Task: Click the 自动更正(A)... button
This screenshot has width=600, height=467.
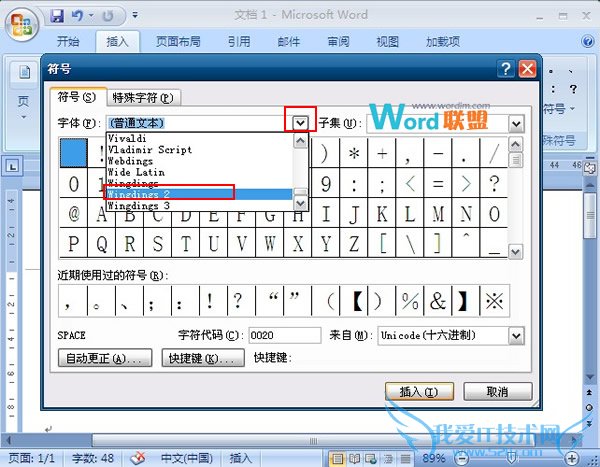Action: point(105,358)
